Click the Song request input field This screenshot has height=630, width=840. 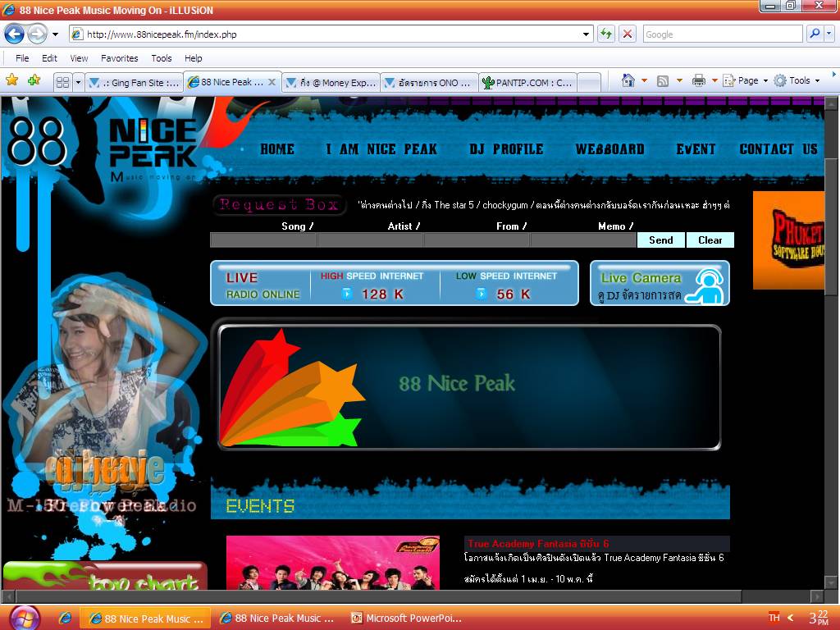click(x=263, y=240)
